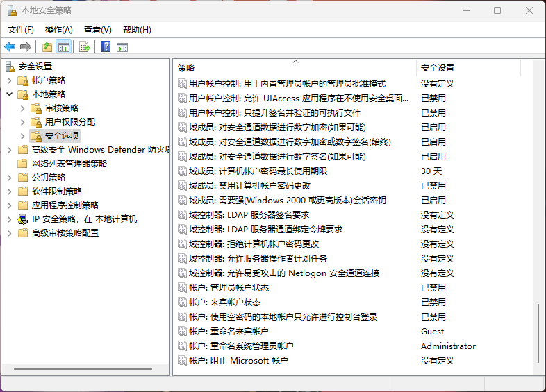
Task: Select 高级审核策略配置 in the tree
Action: [65, 233]
